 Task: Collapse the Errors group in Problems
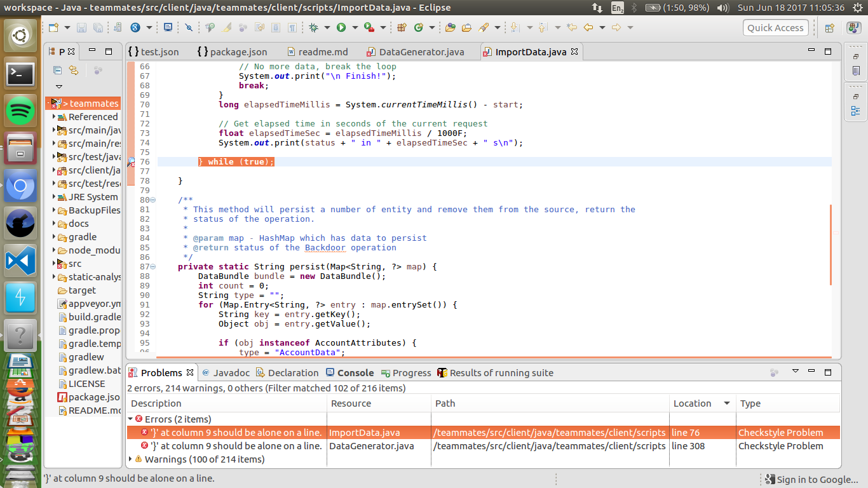(x=130, y=419)
